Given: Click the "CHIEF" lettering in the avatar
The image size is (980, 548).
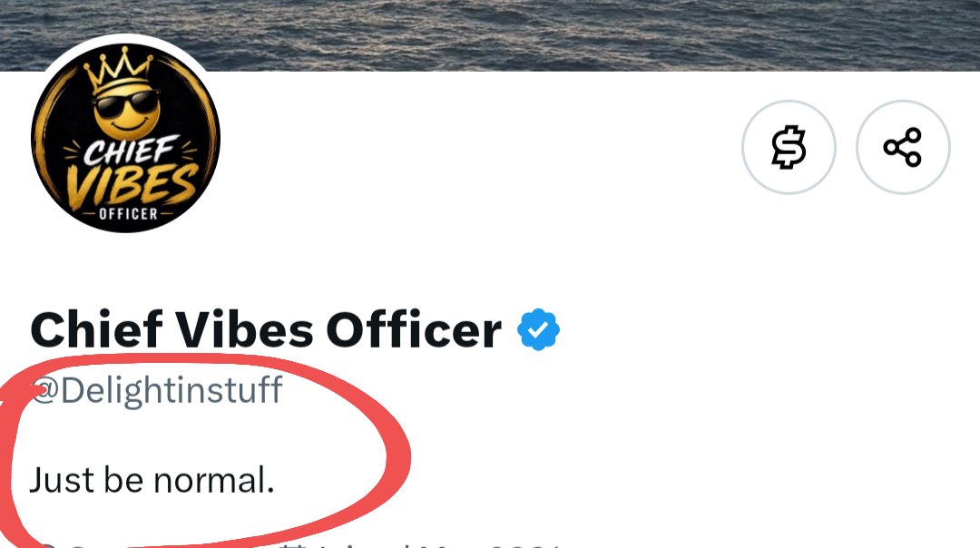Looking at the screenshot, I should 130,152.
